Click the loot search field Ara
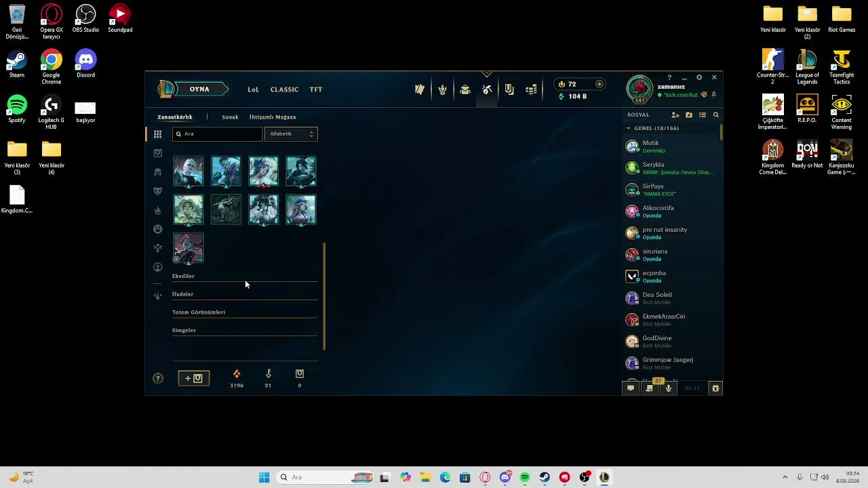Viewport: 868px width, 488px height. [x=217, y=134]
